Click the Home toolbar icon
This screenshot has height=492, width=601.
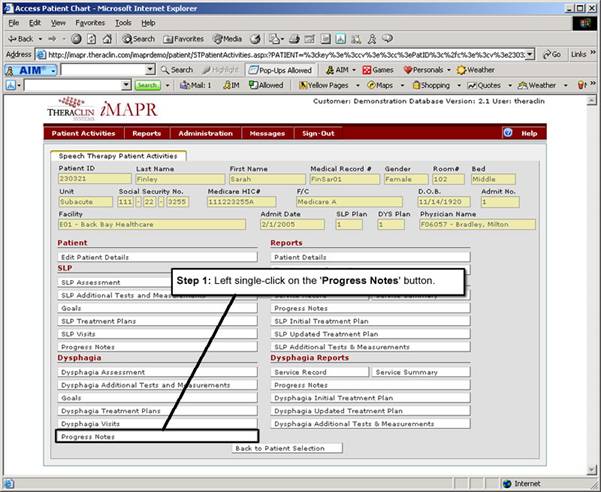pos(107,39)
